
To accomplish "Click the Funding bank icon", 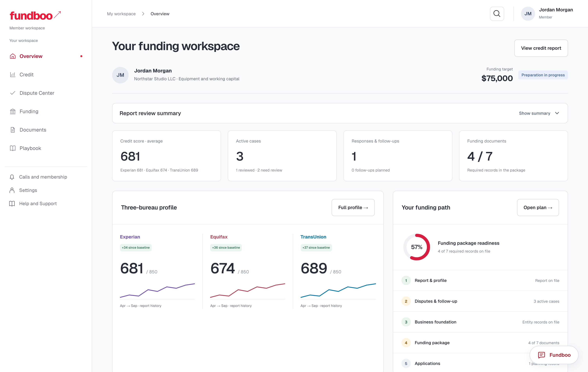I will coord(13,111).
